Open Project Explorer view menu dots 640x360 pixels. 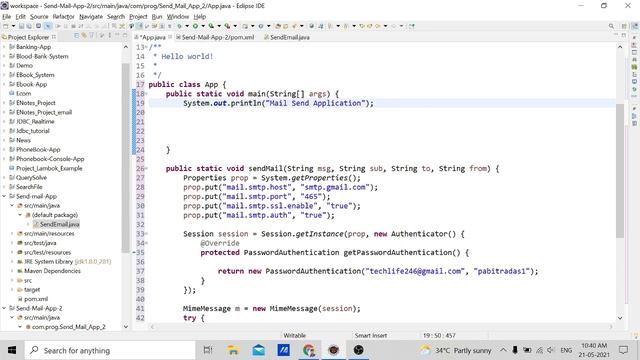pyautogui.click(x=109, y=36)
